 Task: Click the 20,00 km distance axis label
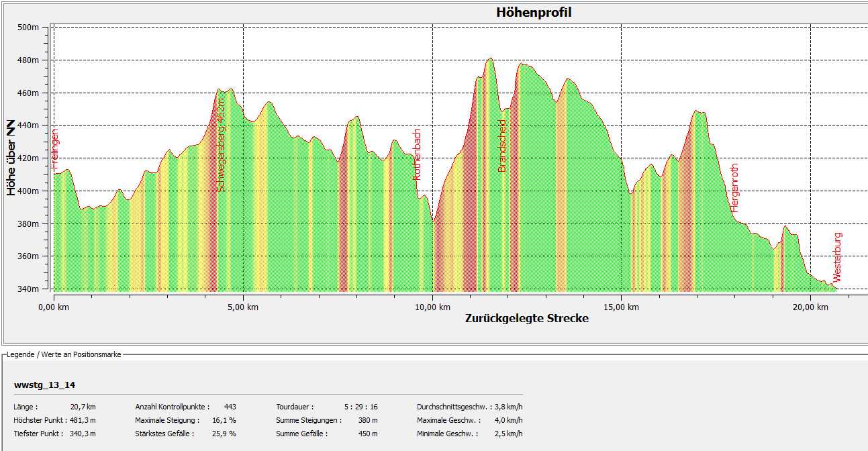[810, 307]
